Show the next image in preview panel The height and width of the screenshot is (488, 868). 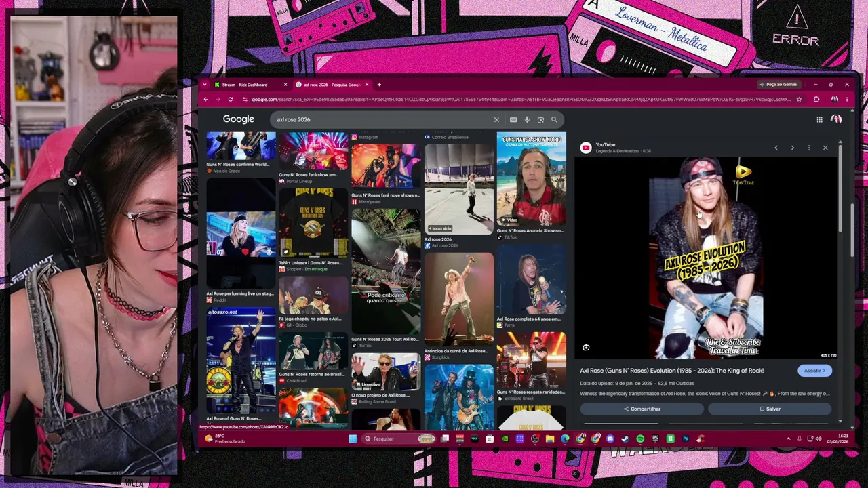pos(792,148)
